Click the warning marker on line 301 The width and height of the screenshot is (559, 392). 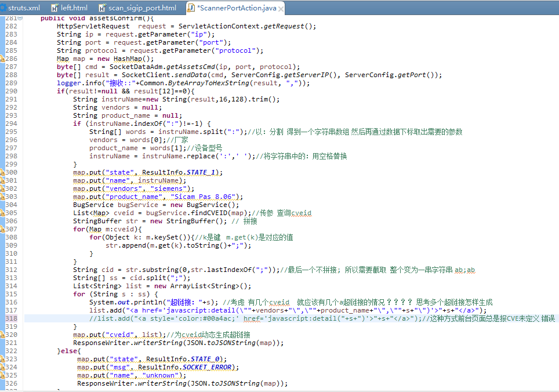click(2, 180)
